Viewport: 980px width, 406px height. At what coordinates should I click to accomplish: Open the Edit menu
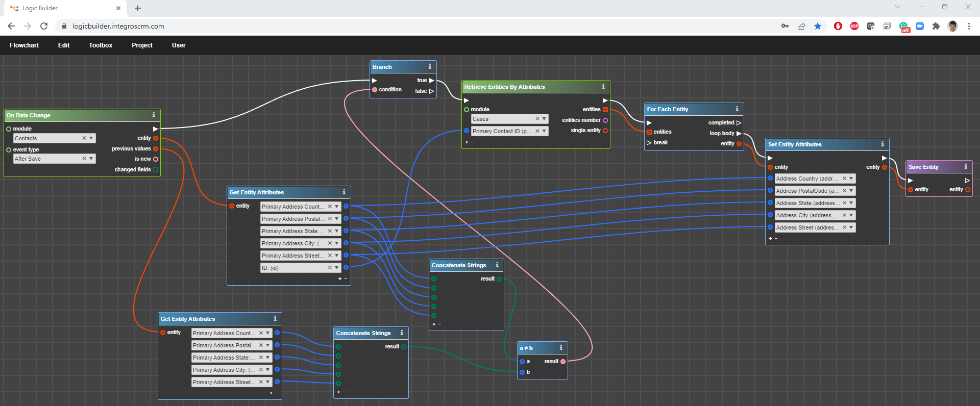tap(64, 45)
